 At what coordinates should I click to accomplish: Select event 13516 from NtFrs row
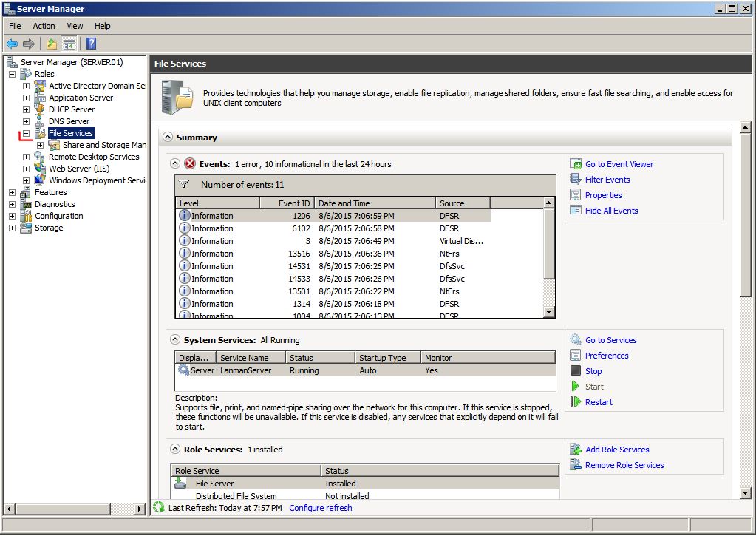pyautogui.click(x=333, y=254)
